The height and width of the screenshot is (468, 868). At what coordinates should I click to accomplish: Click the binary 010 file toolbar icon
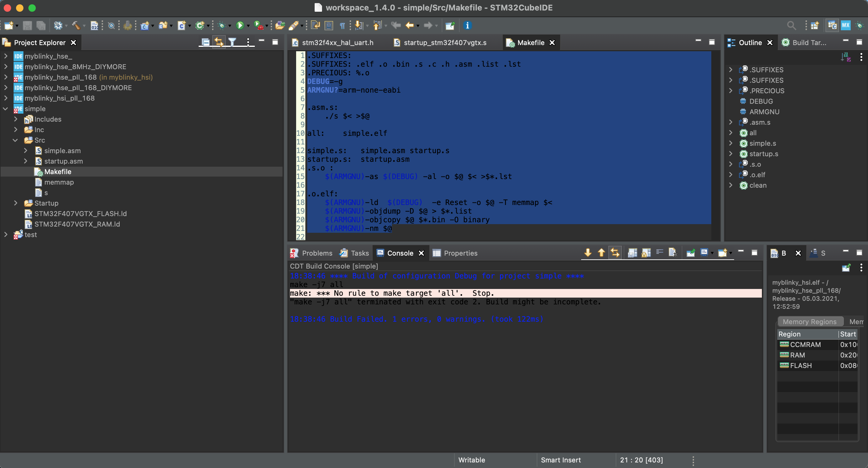tap(95, 25)
